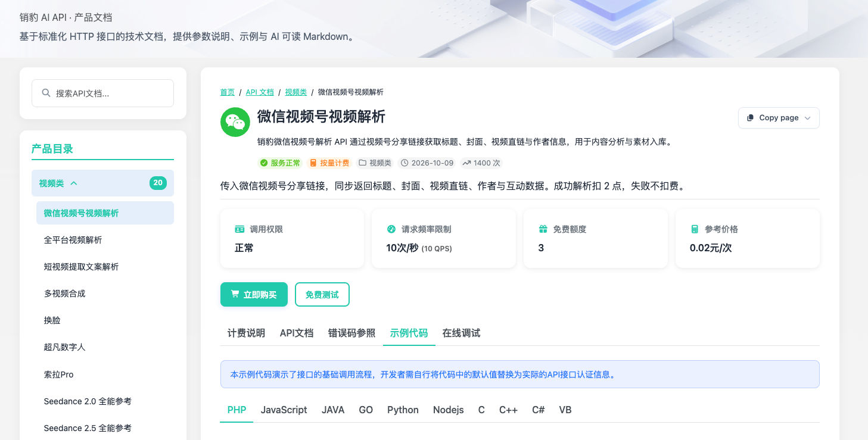
Task: Open the Copy page dropdown arrow
Action: click(808, 118)
